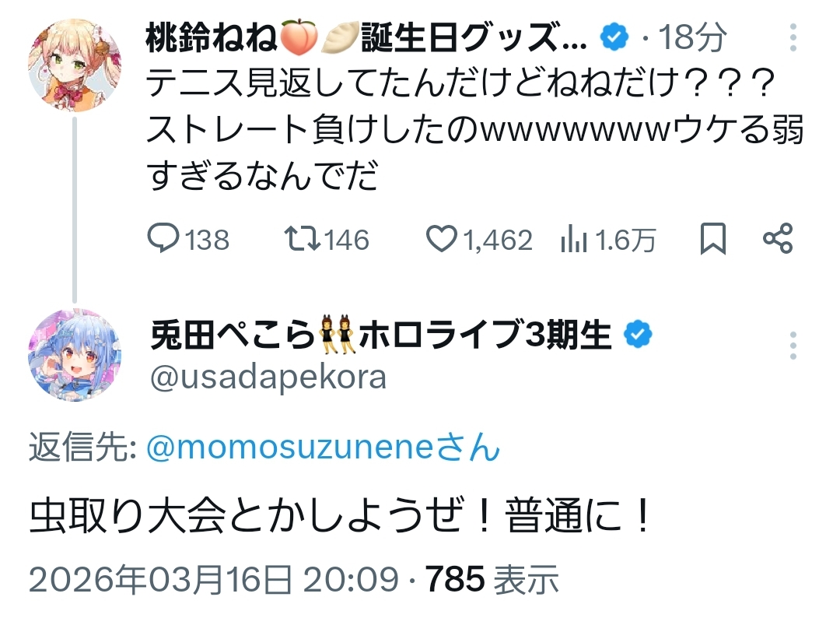The width and height of the screenshot is (840, 618).
Task: Reply to 桃鈴ねね's tweet via comment icon
Action: click(164, 239)
